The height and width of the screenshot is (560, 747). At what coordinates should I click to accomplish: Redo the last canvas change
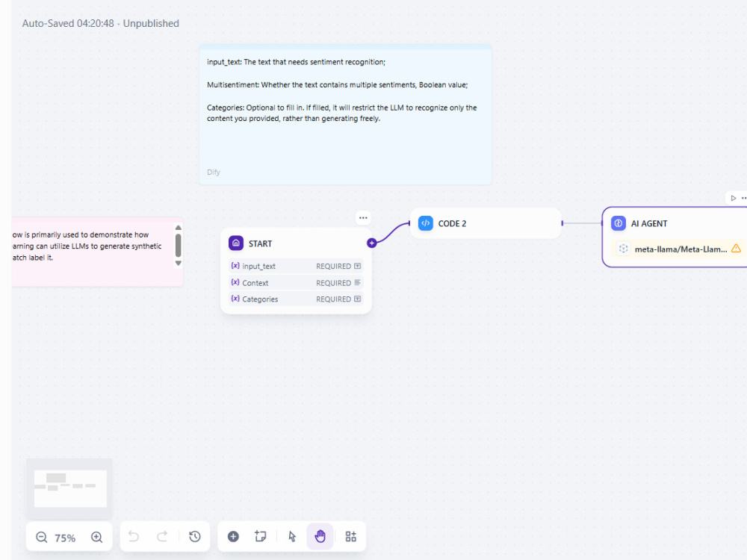(162, 537)
